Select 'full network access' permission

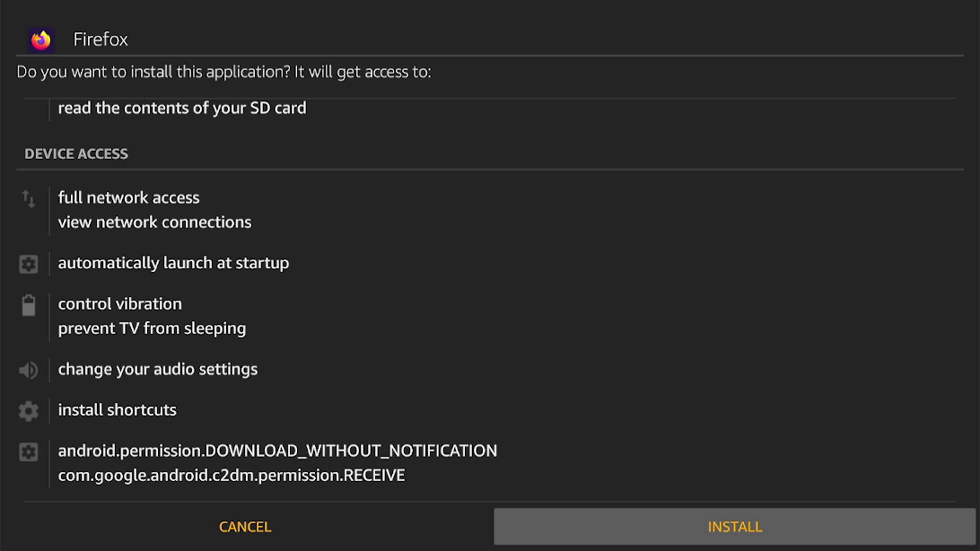point(128,197)
